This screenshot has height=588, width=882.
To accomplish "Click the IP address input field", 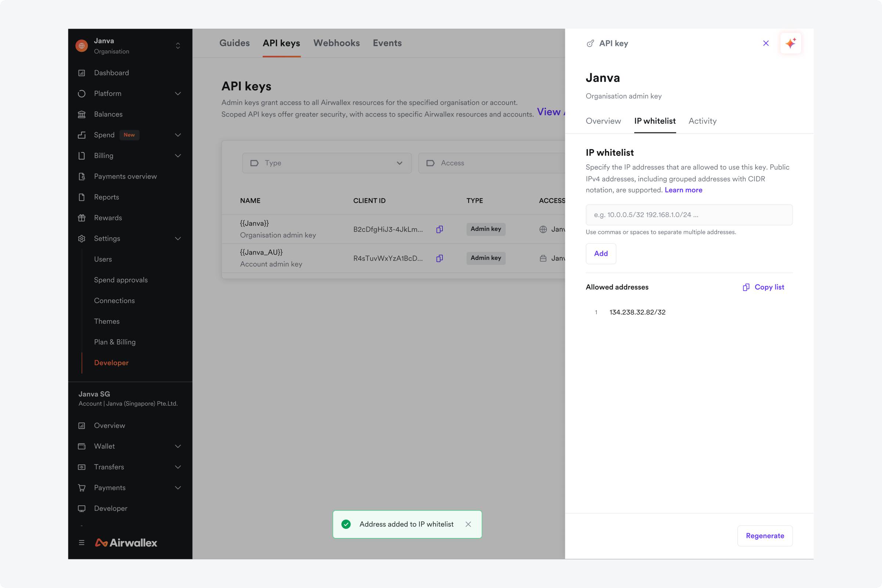I will tap(689, 215).
